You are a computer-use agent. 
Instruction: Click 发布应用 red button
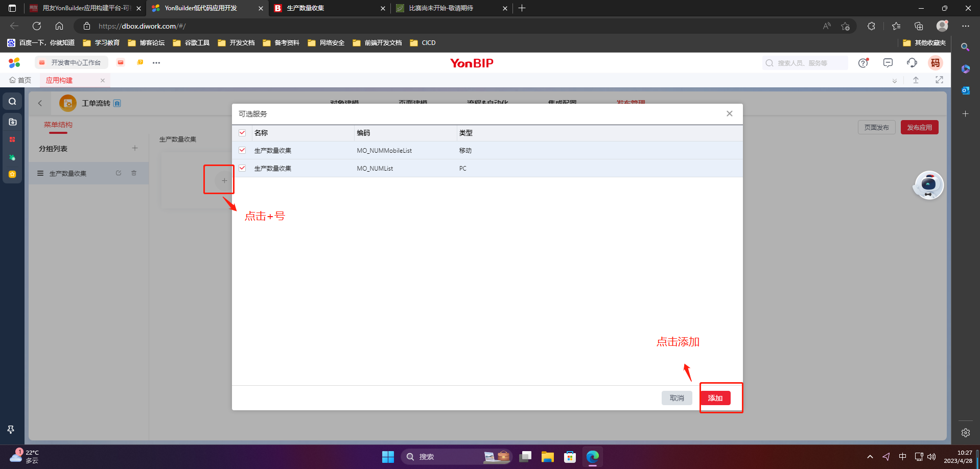click(x=919, y=127)
